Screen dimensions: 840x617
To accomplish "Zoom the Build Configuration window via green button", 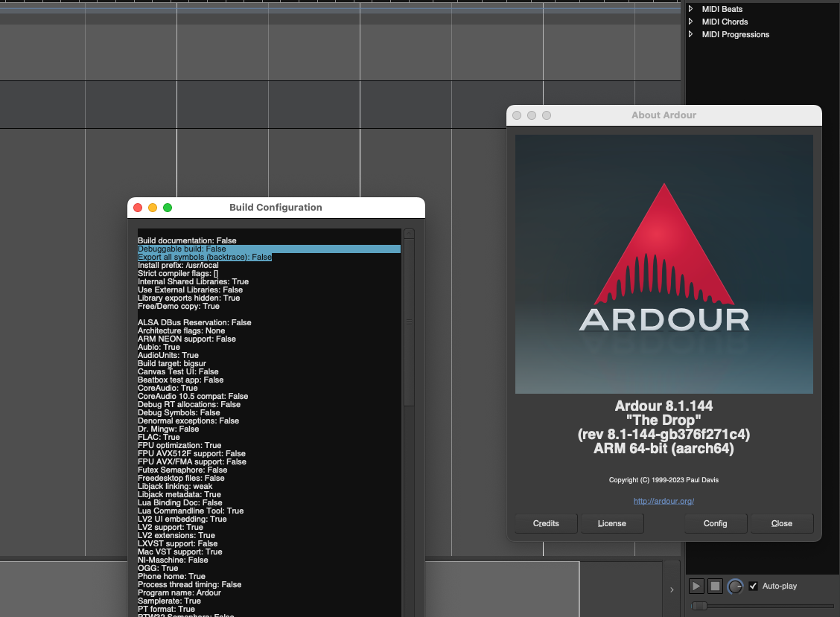I will pyautogui.click(x=168, y=208).
